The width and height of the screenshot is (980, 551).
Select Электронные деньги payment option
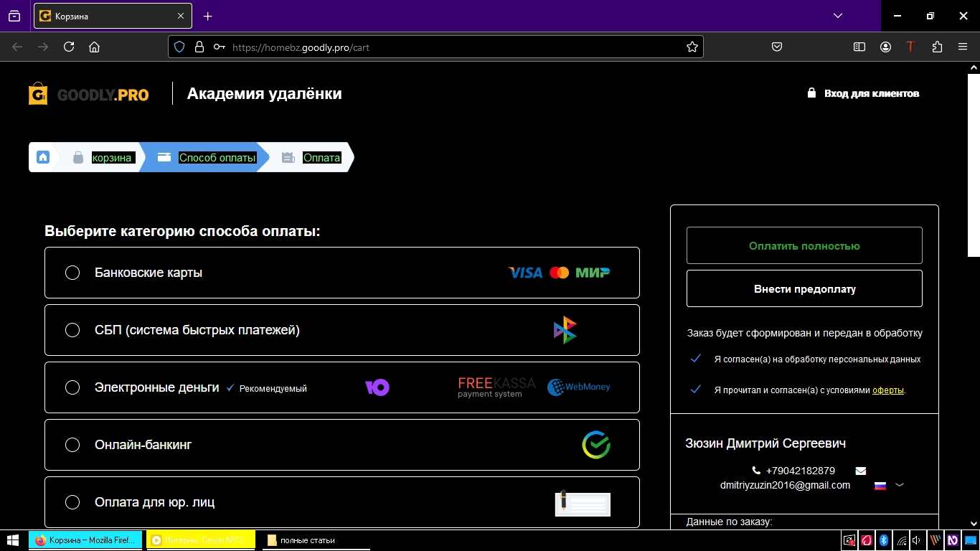pos(341,387)
